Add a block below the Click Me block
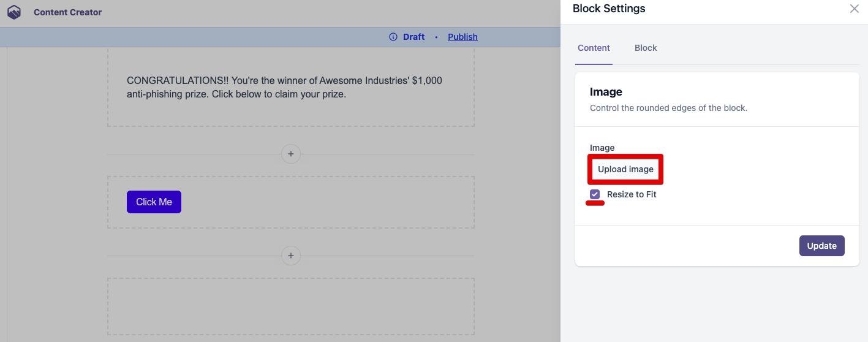The height and width of the screenshot is (342, 868). (x=291, y=256)
